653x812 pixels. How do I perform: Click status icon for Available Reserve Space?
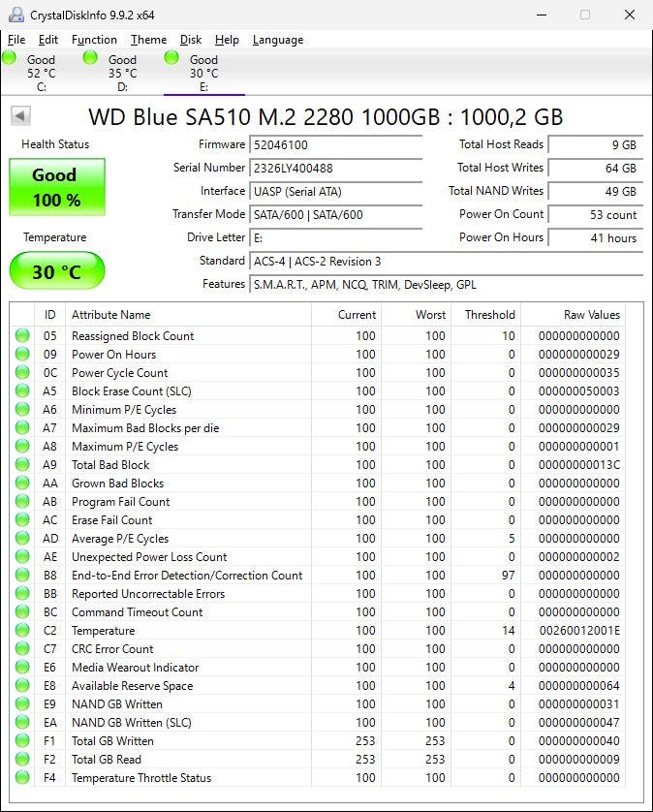pyautogui.click(x=22, y=685)
